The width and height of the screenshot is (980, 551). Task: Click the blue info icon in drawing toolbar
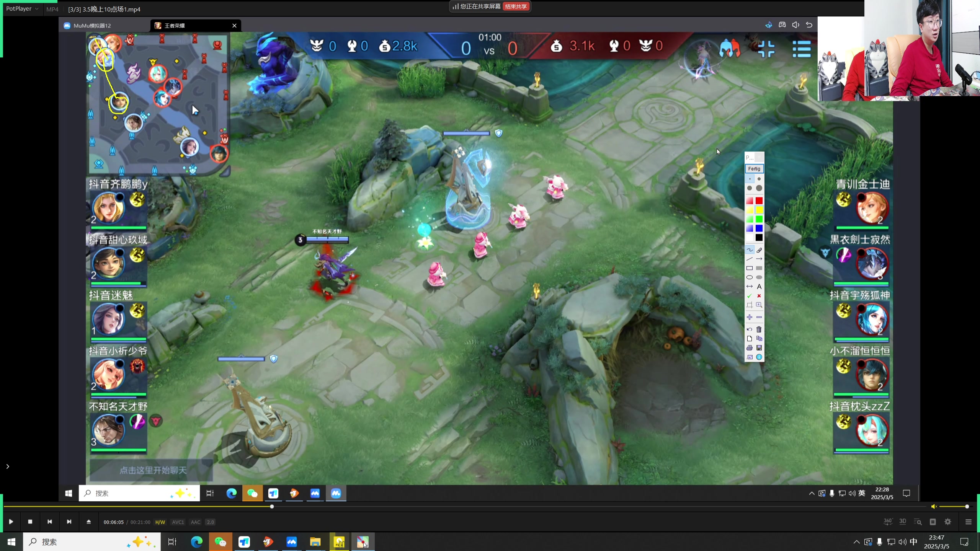[759, 357]
